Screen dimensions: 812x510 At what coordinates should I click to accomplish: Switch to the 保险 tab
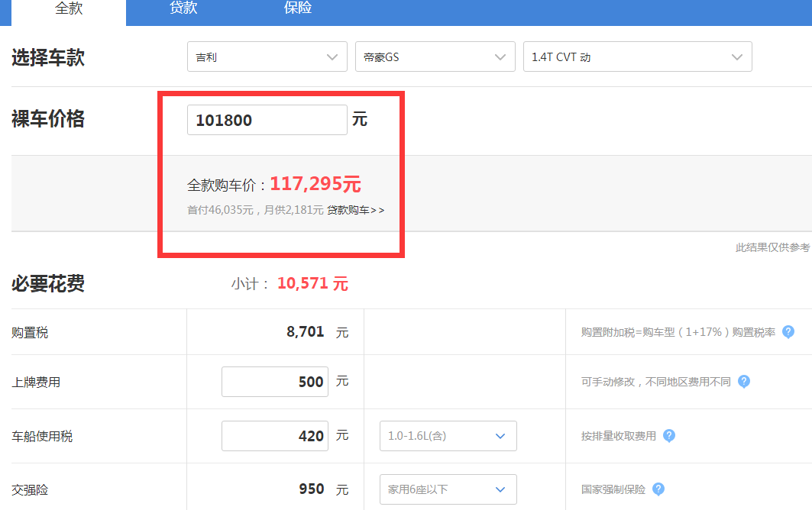[x=298, y=8]
